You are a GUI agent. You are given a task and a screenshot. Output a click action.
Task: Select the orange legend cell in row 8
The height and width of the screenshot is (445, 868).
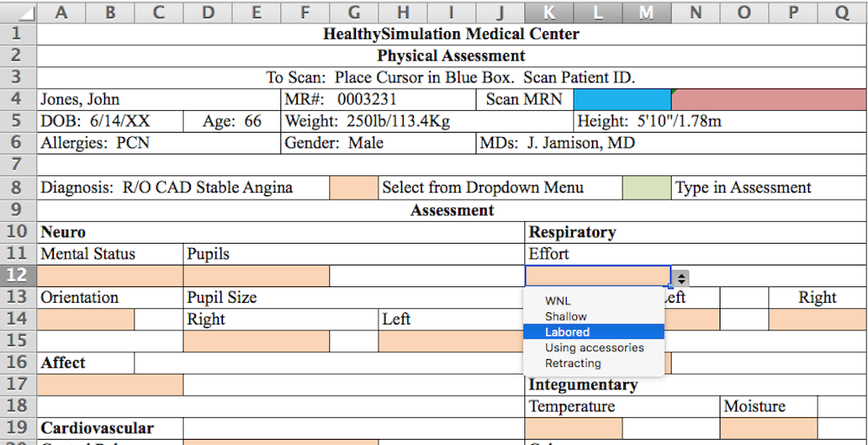pyautogui.click(x=354, y=188)
